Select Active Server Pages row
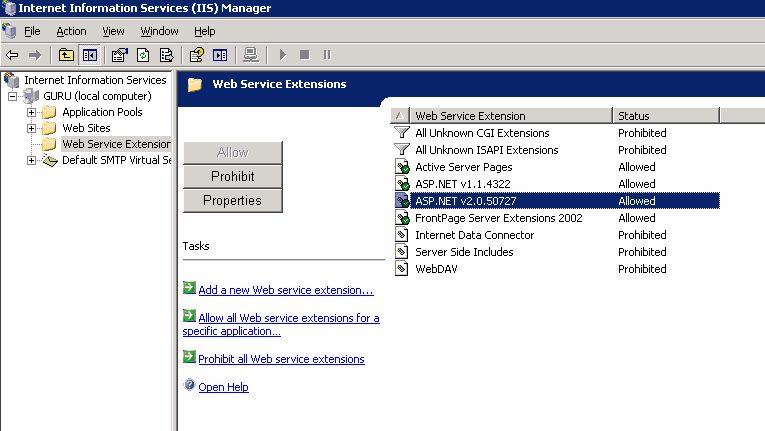 point(556,167)
